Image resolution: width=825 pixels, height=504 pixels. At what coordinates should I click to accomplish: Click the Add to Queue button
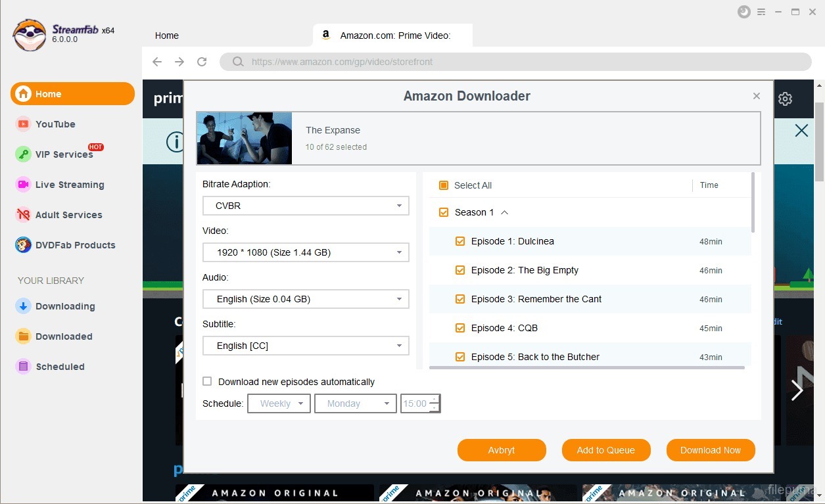coord(605,450)
